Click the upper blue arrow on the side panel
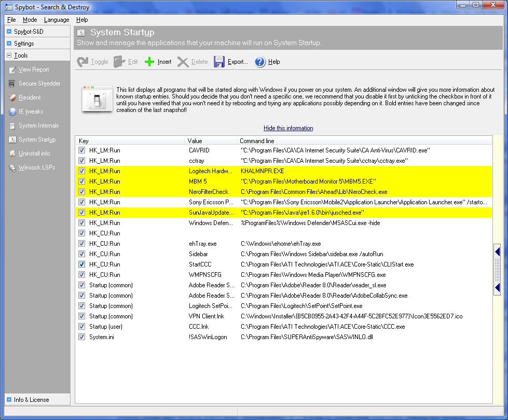Image resolution: width=508 pixels, height=420 pixels. tap(497, 251)
